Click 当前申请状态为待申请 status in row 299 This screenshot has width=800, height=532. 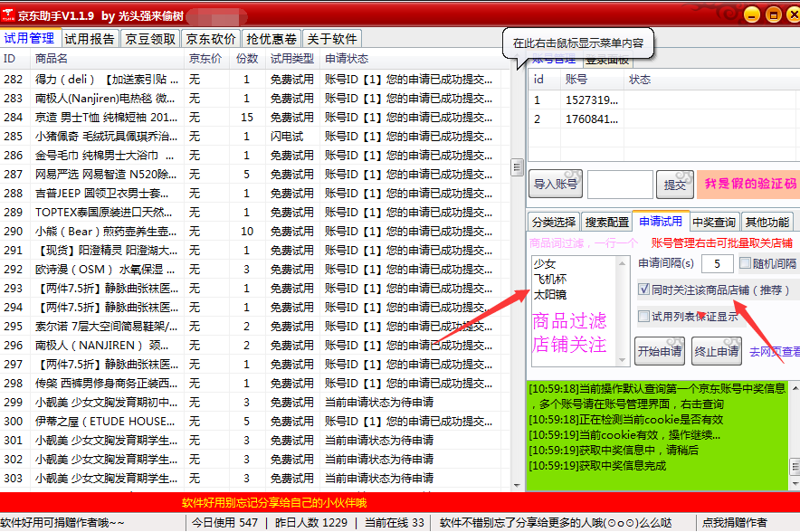379,403
